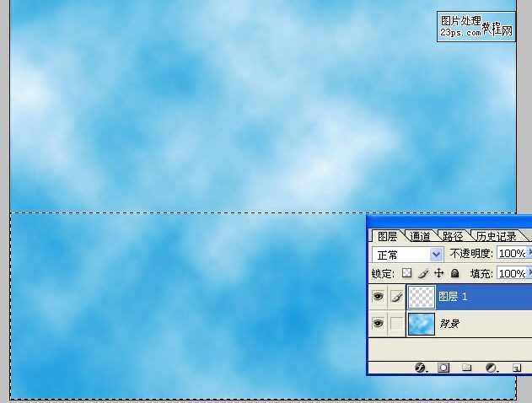The height and width of the screenshot is (403, 532).
Task: Switch to the 通道 (Channels) tab
Action: [420, 236]
